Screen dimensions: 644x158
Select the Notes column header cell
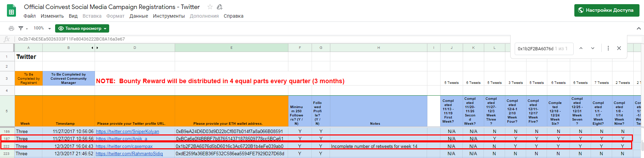378,111
